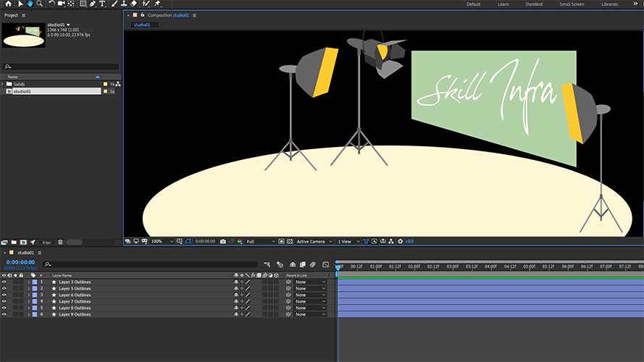Click the Composition Flowchart icon in viewer bar
The image size is (644, 362).
click(391, 241)
